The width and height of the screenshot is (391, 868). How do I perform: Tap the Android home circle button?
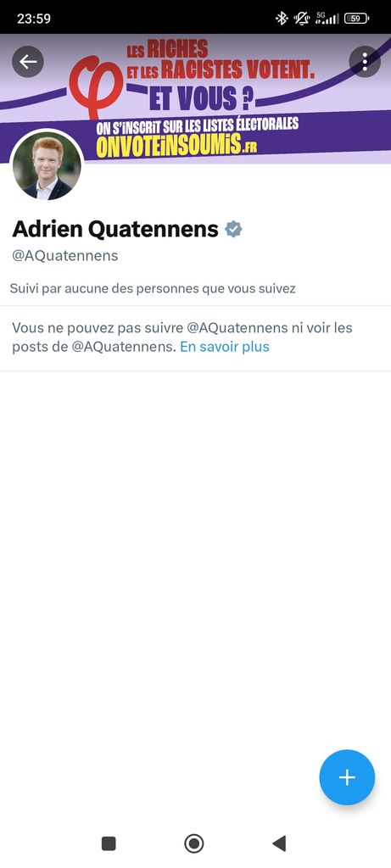pyautogui.click(x=194, y=843)
